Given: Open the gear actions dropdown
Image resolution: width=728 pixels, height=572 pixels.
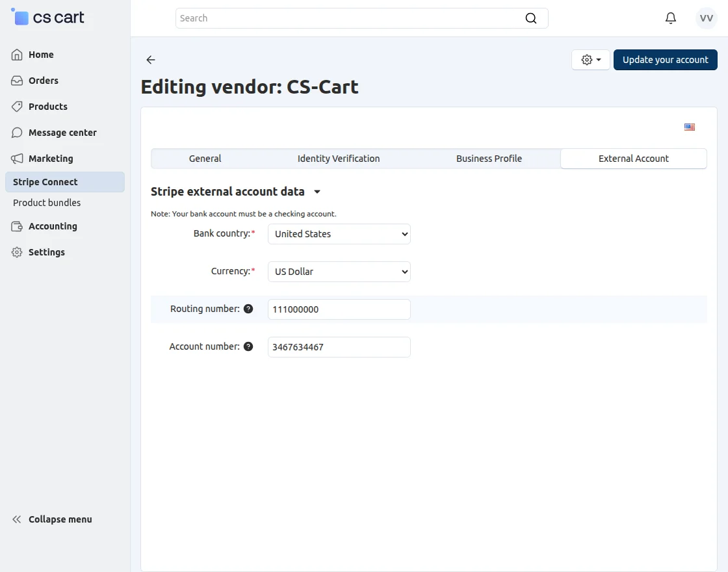Looking at the screenshot, I should click(x=591, y=60).
